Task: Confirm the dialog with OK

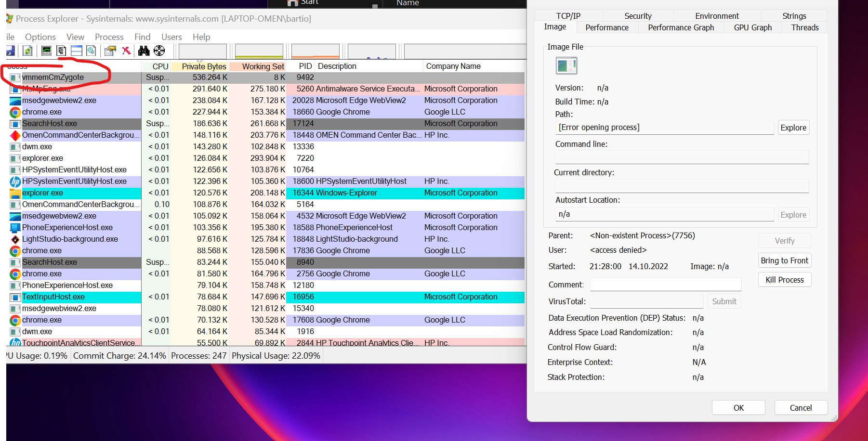Action: tap(738, 408)
